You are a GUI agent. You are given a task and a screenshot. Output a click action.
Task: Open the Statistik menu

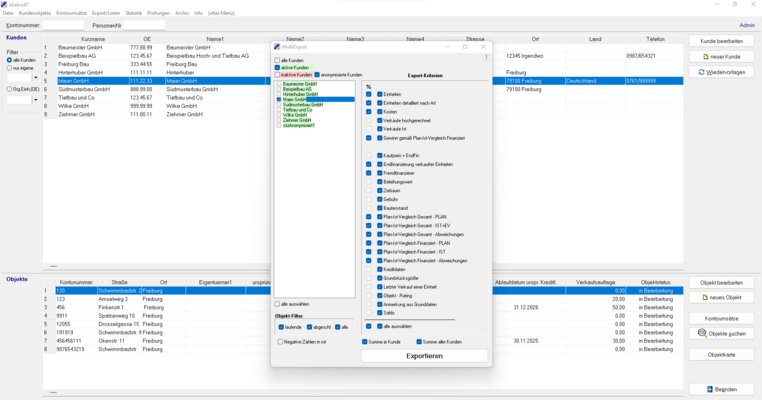tap(133, 13)
